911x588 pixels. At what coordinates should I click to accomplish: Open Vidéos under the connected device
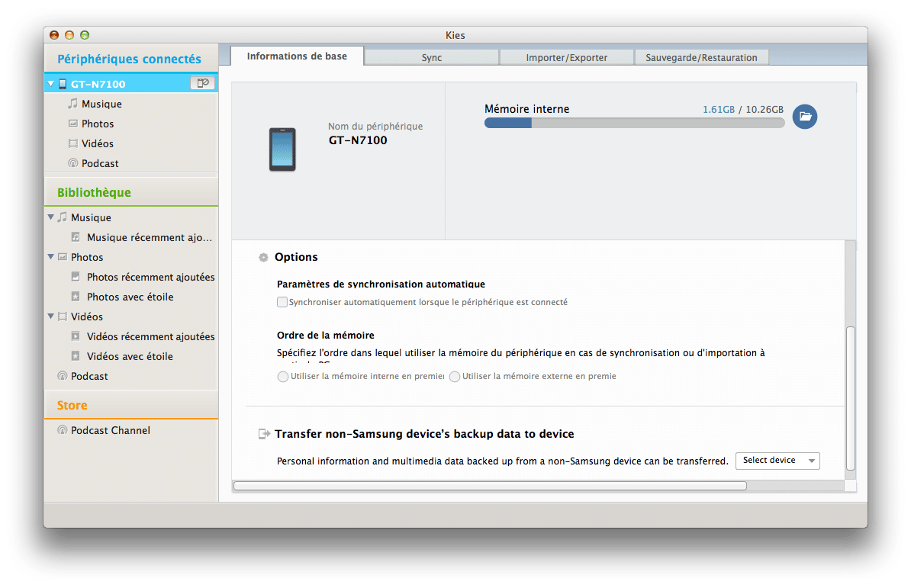click(97, 143)
